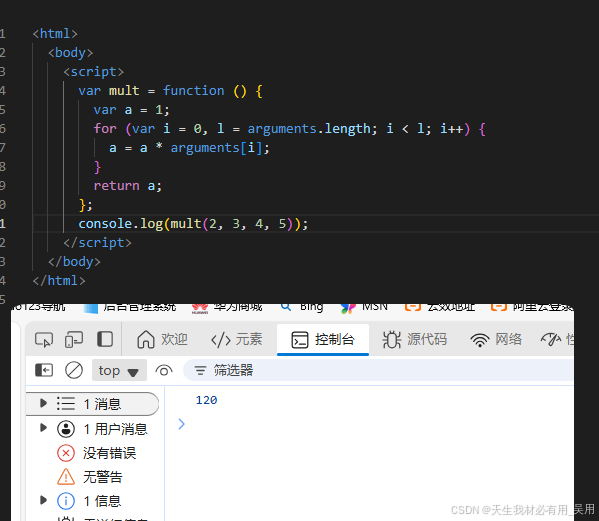This screenshot has height=521, width=599.
Task: Click the Bing bookmark in bookmarks bar
Action: coord(302,307)
